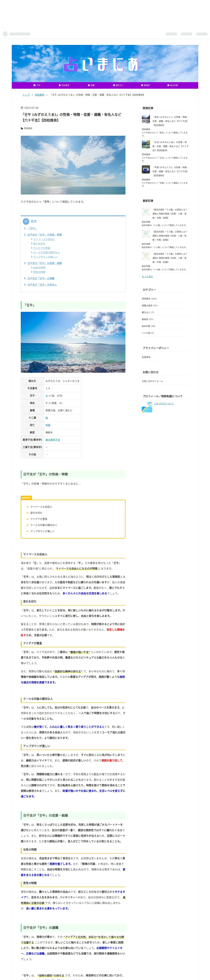The width and height of the screenshot is (210, 980).
Task: Click chevron beside 女性の特徴 in contents
Action: (32, 267)
